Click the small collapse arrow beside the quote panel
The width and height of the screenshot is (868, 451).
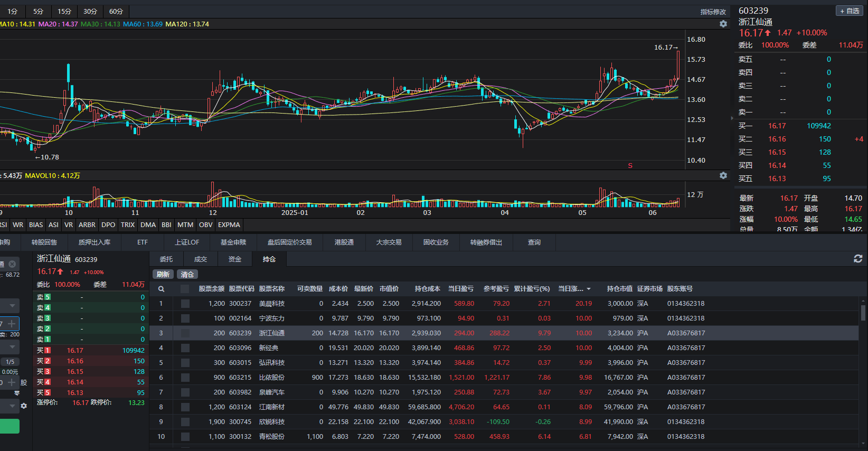[732, 118]
